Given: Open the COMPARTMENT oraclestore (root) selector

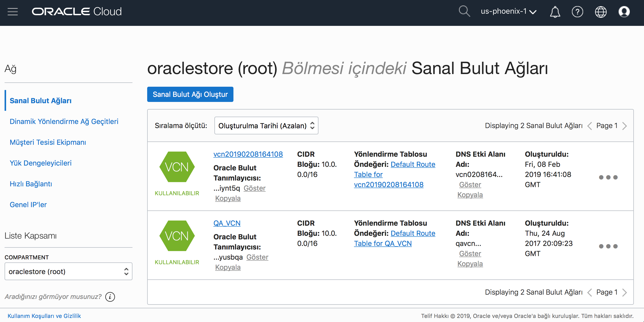Looking at the screenshot, I should point(68,271).
